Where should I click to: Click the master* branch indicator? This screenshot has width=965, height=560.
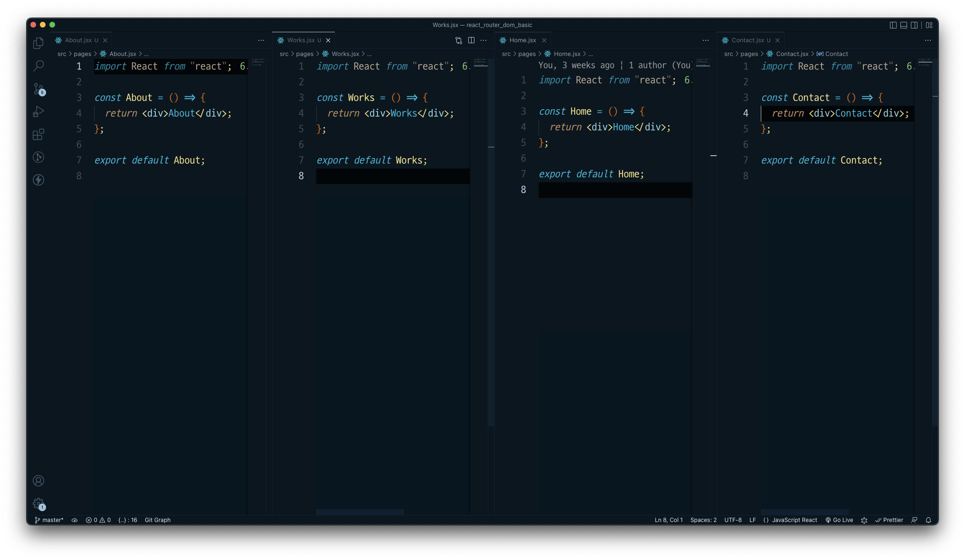coord(49,520)
